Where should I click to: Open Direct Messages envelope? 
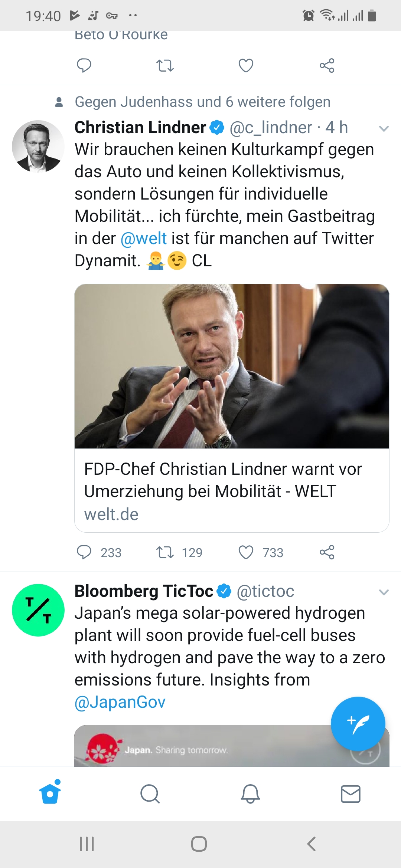pos(351,793)
